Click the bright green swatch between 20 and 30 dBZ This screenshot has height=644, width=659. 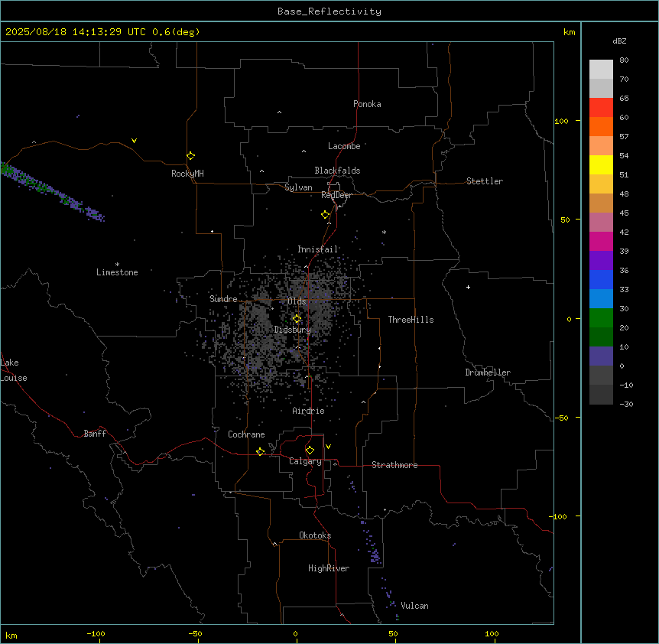tap(601, 318)
